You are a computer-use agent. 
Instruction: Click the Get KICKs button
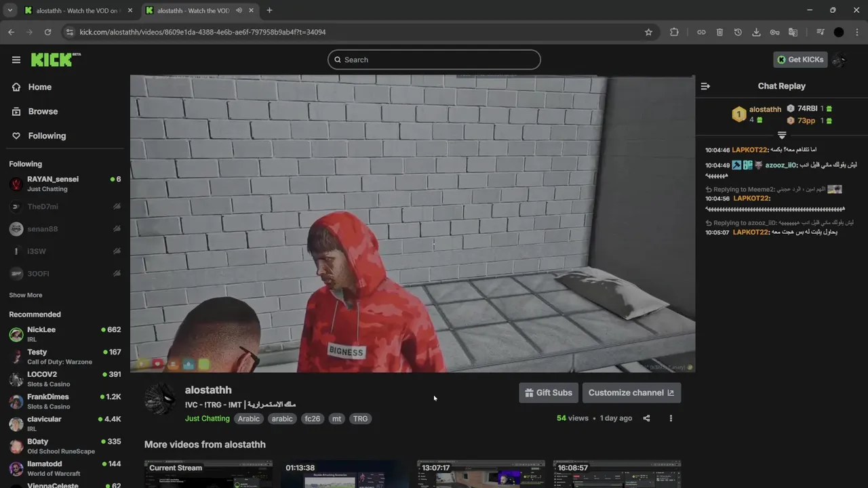coord(800,60)
